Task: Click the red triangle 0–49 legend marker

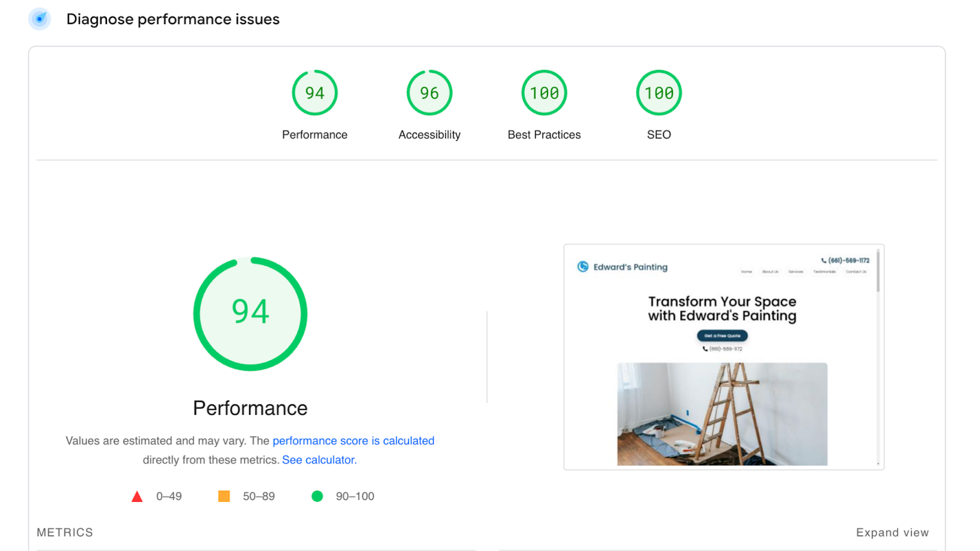Action: click(x=137, y=496)
